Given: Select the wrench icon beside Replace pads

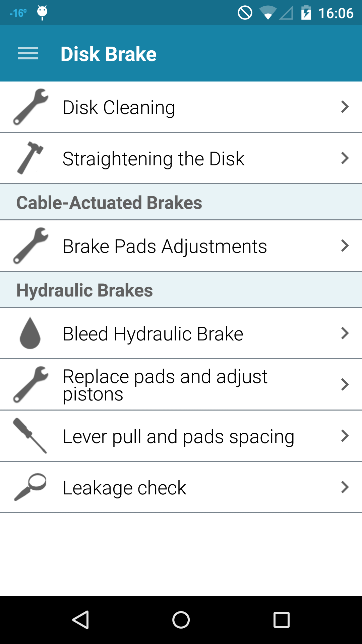Looking at the screenshot, I should click(x=30, y=385).
